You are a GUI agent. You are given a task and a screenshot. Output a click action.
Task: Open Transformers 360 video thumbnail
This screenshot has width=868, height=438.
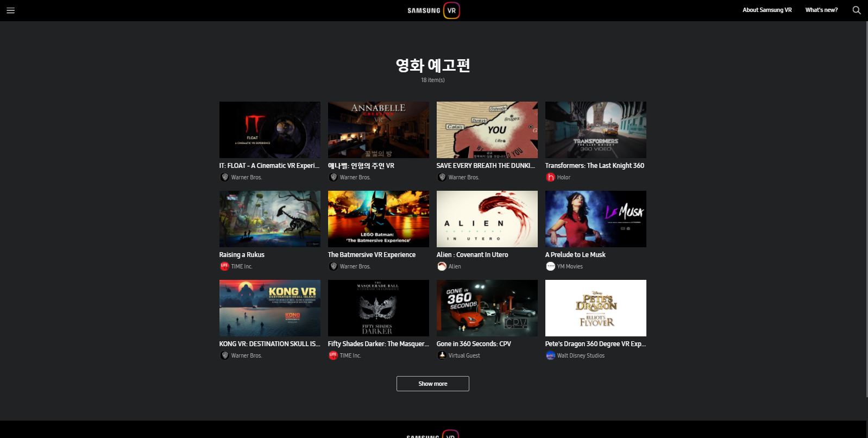596,130
